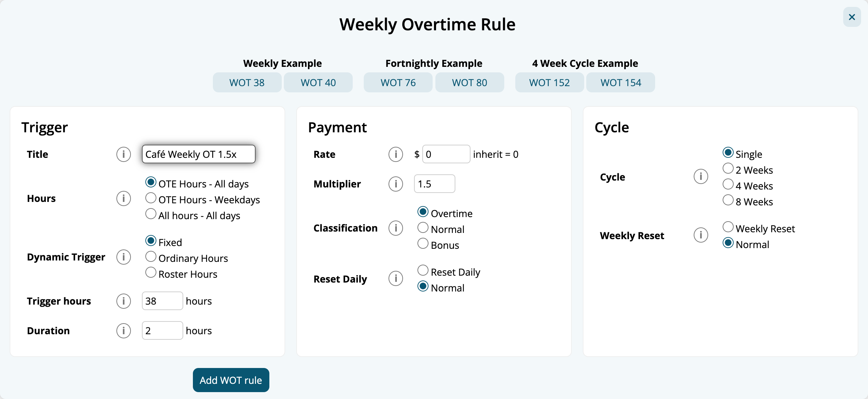Screen dimensions: 868x399
Task: Select the 8 Weeks cycle
Action: pos(728,200)
